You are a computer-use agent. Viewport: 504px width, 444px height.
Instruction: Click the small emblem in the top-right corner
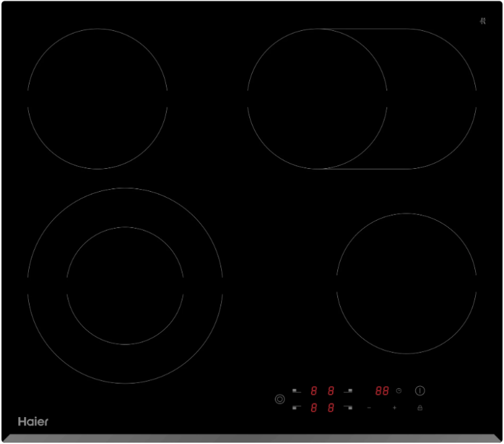(482, 21)
